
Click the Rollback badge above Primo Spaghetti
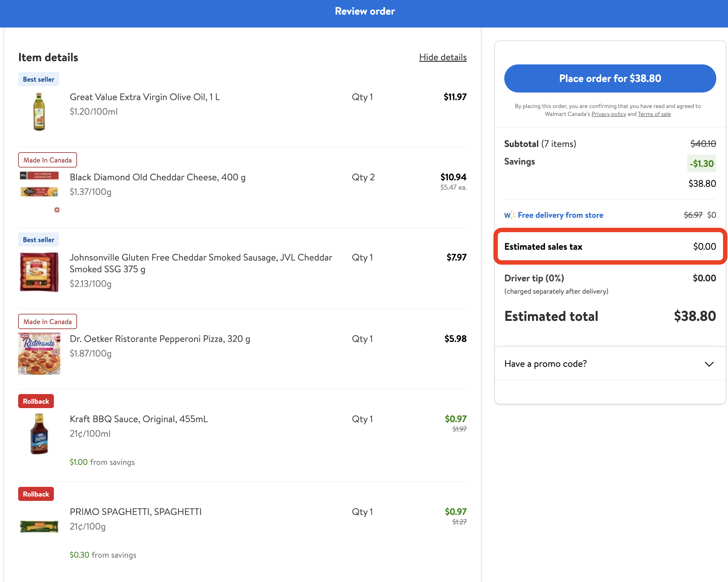click(x=36, y=494)
